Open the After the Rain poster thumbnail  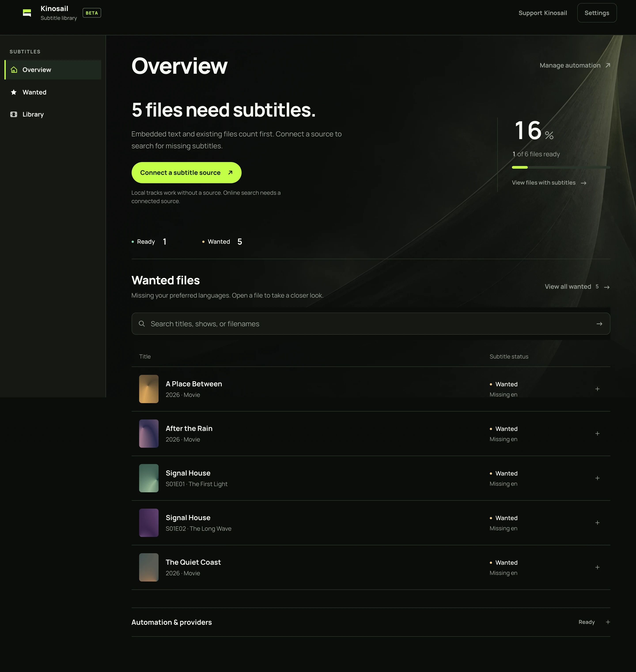(149, 433)
